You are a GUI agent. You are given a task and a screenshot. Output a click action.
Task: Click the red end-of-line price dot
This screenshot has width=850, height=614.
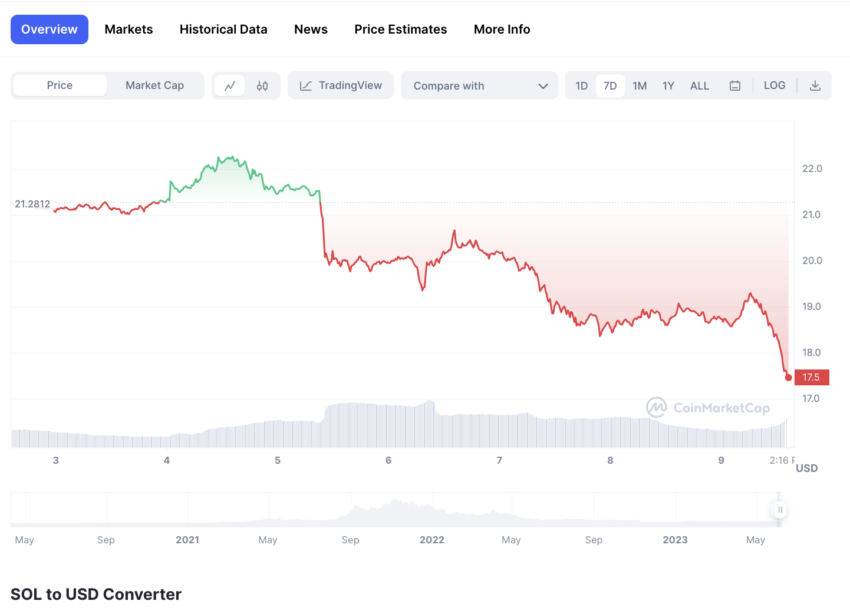click(x=788, y=377)
